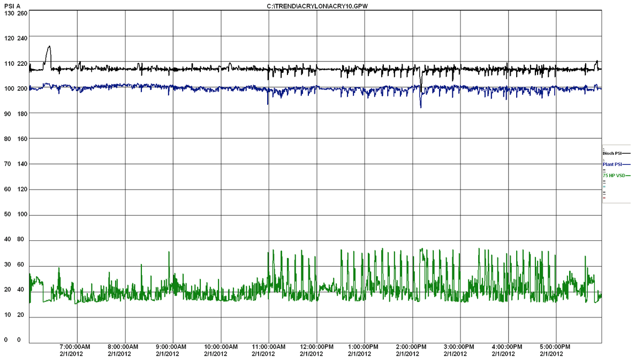635x364 pixels.
Task: Click the PSI A axis header
Action: click(x=12, y=6)
